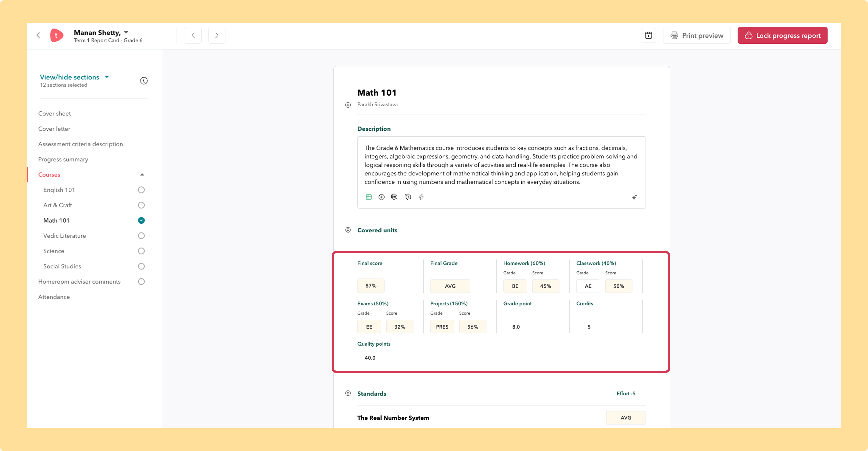868x451 pixels.
Task: Click the Print preview button
Action: [697, 35]
